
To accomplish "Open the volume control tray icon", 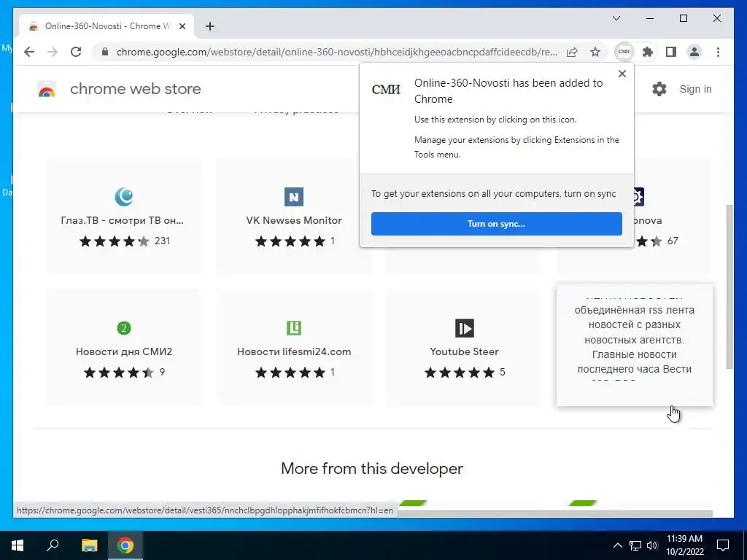I will pyautogui.click(x=652, y=545).
